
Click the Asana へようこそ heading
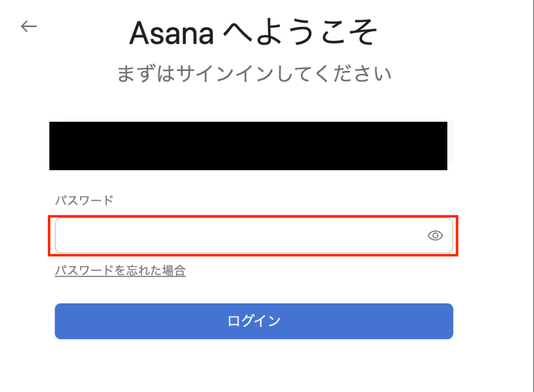click(253, 34)
